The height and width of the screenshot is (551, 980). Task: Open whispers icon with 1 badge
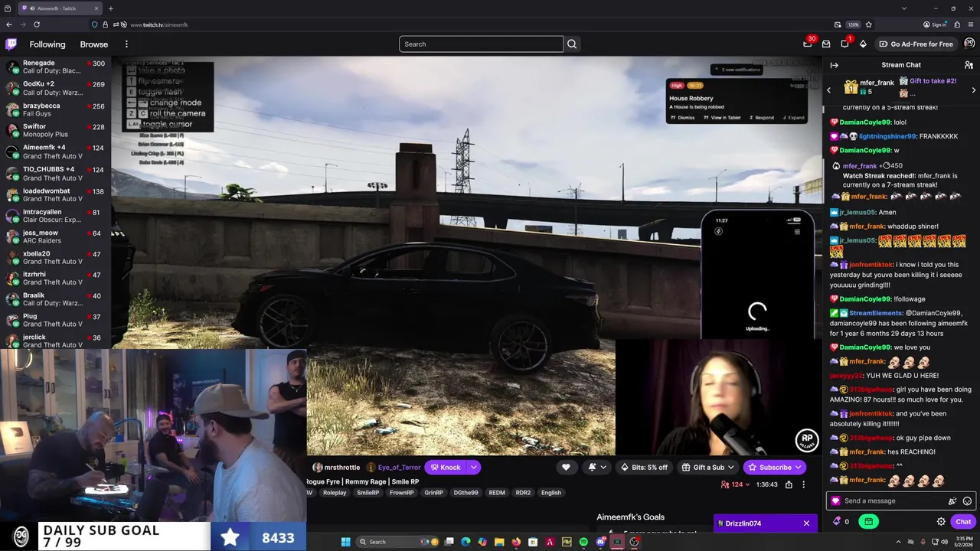[x=844, y=44]
